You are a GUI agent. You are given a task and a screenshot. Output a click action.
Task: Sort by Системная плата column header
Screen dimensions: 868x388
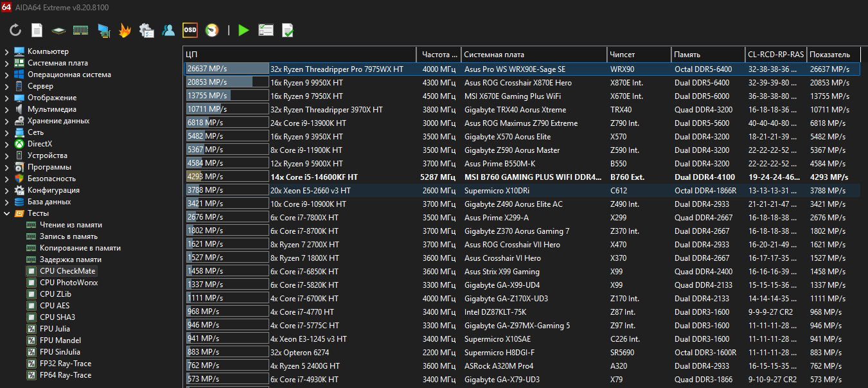[x=534, y=55]
